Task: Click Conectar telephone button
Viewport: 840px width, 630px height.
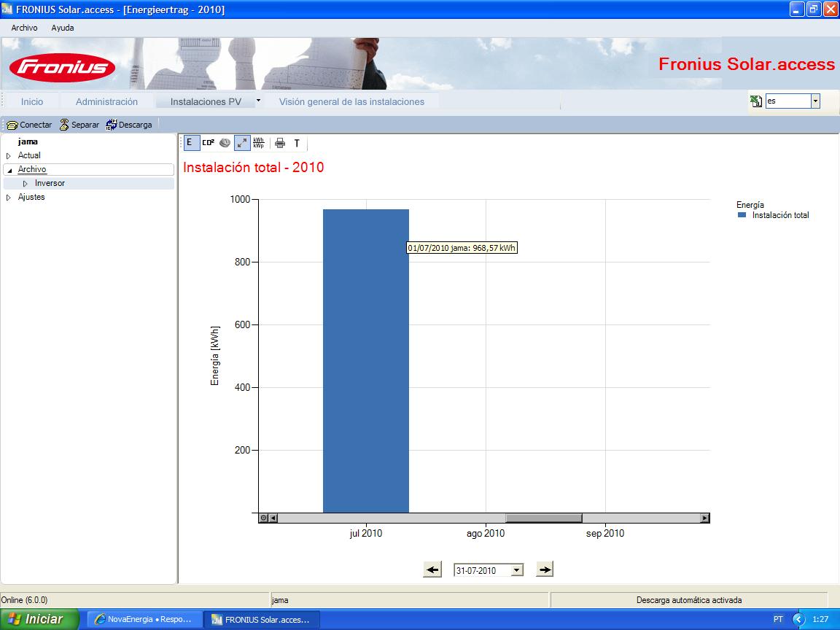Action: [x=29, y=125]
